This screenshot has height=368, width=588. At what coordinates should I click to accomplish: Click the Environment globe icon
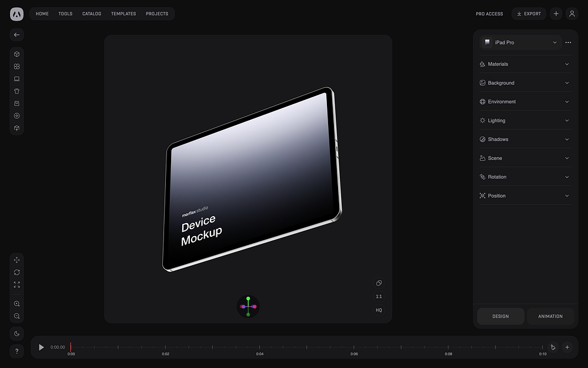click(x=482, y=102)
